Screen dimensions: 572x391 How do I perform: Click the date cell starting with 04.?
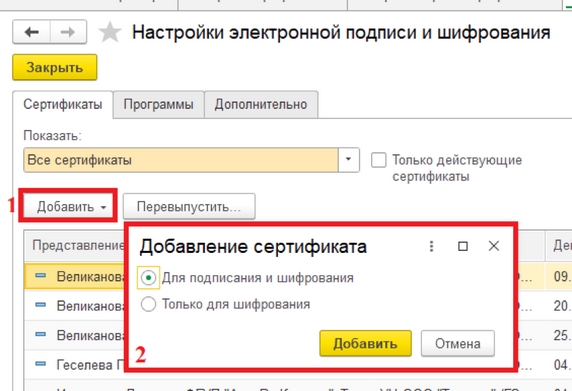(x=559, y=365)
